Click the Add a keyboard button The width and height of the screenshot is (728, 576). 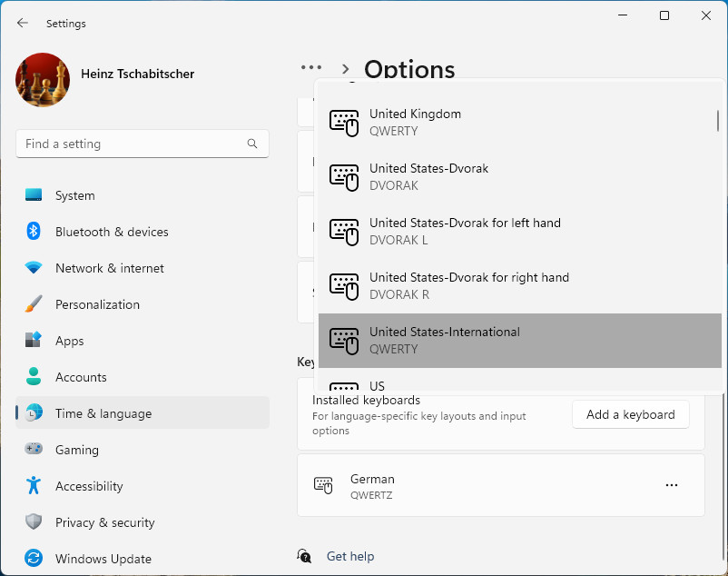click(631, 414)
